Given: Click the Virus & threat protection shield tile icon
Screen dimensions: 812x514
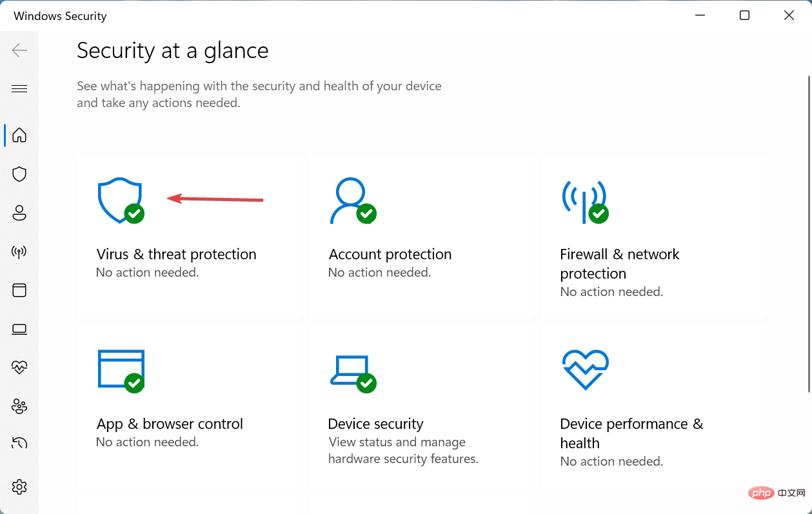Looking at the screenshot, I should 121,200.
